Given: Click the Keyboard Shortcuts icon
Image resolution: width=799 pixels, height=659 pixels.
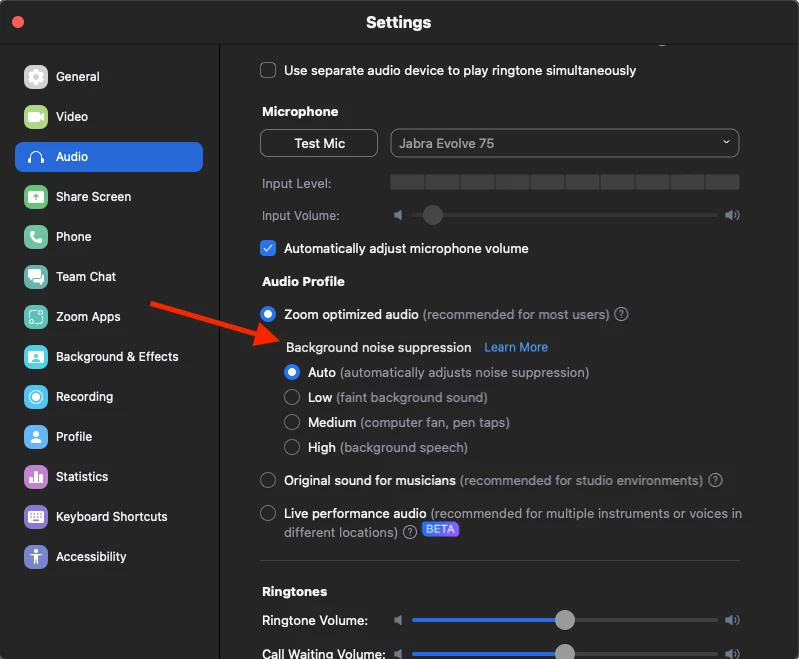Looking at the screenshot, I should pos(36,517).
